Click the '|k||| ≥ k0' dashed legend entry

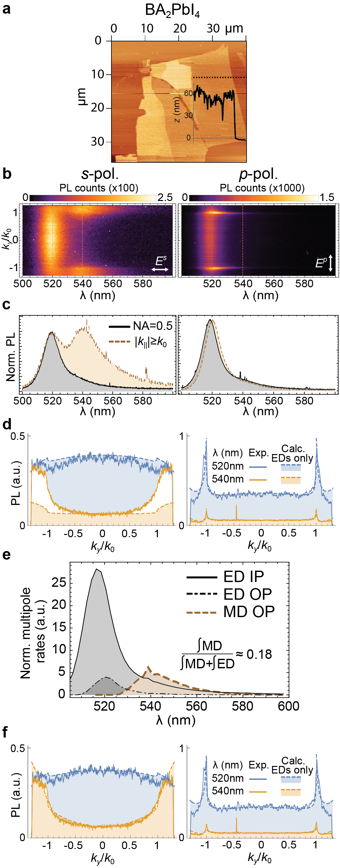(x=138, y=342)
